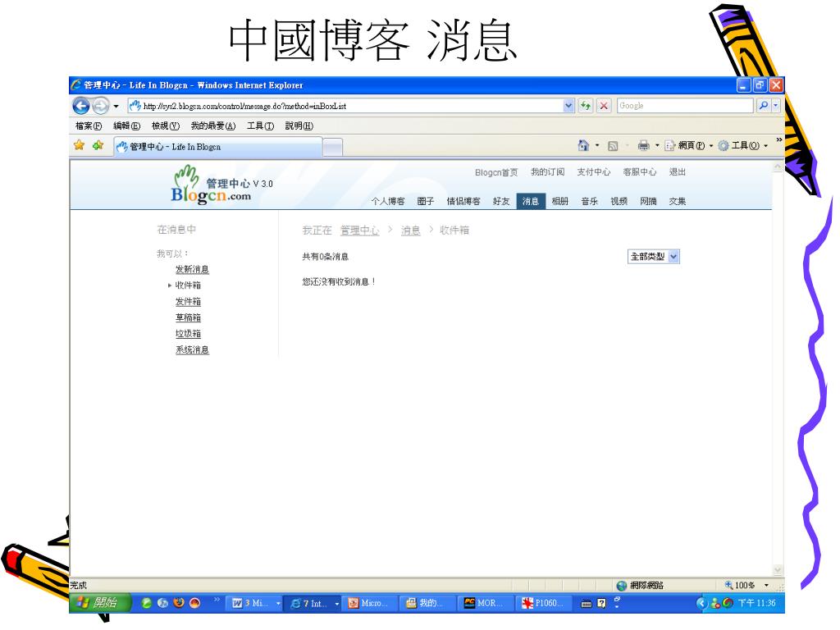Open 系统消息 in sidebar
The image size is (840, 630).
[x=192, y=349]
